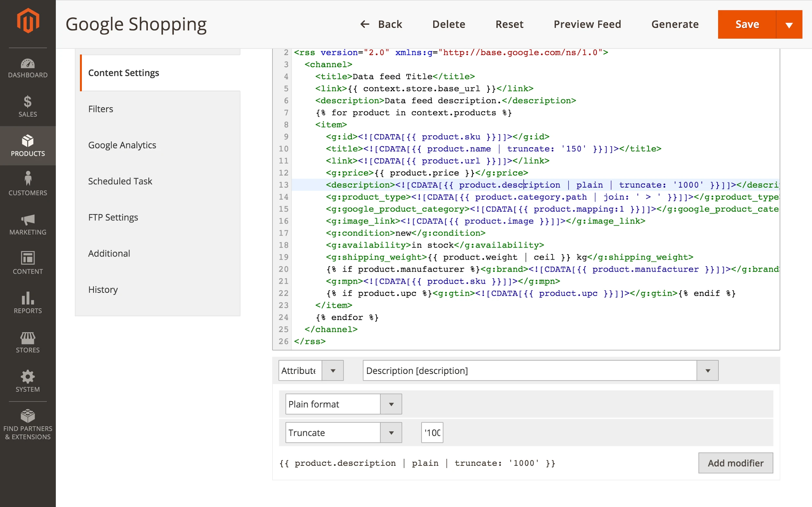Open the Plain format modifier dropdown
Screen dimensions: 812x507
[390, 404]
